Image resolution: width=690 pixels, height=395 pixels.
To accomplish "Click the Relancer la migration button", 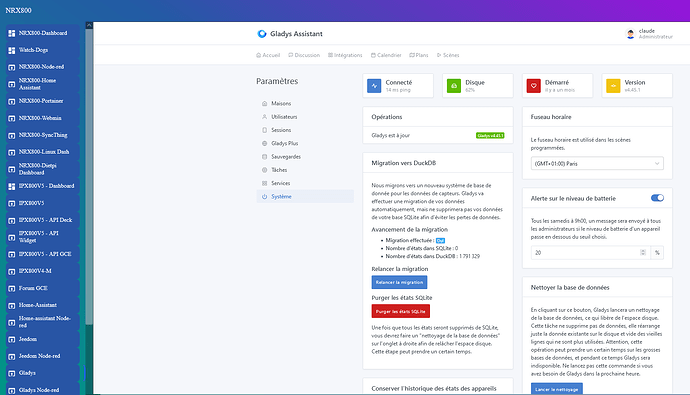I will 399,282.
